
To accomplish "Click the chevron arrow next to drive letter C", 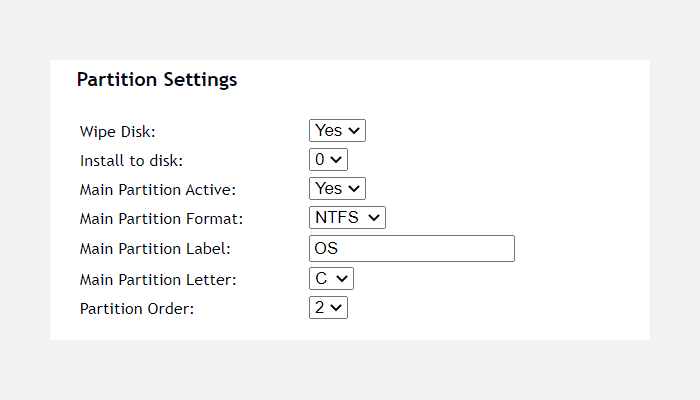I will tap(342, 279).
